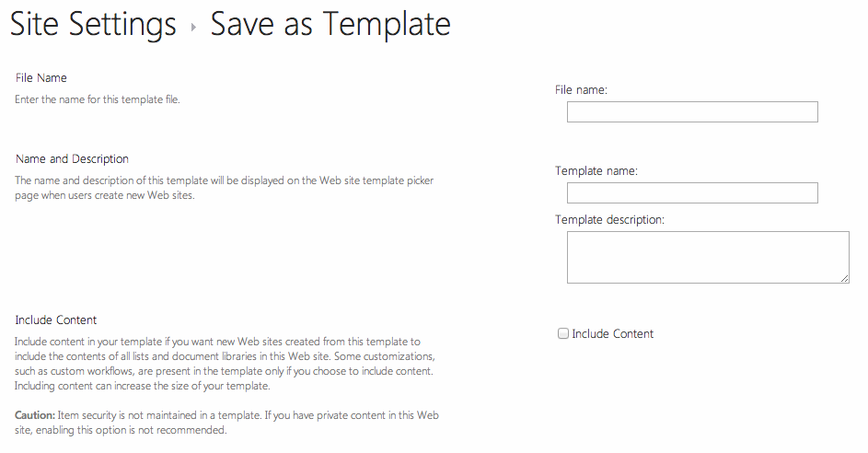
Task: Click the Include Content checkbox label
Action: coord(612,334)
